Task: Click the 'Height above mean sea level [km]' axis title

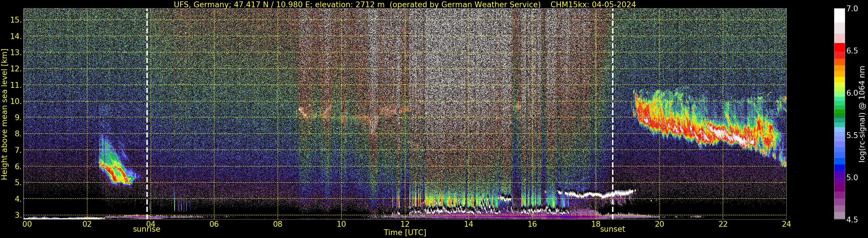Action: click(4, 114)
